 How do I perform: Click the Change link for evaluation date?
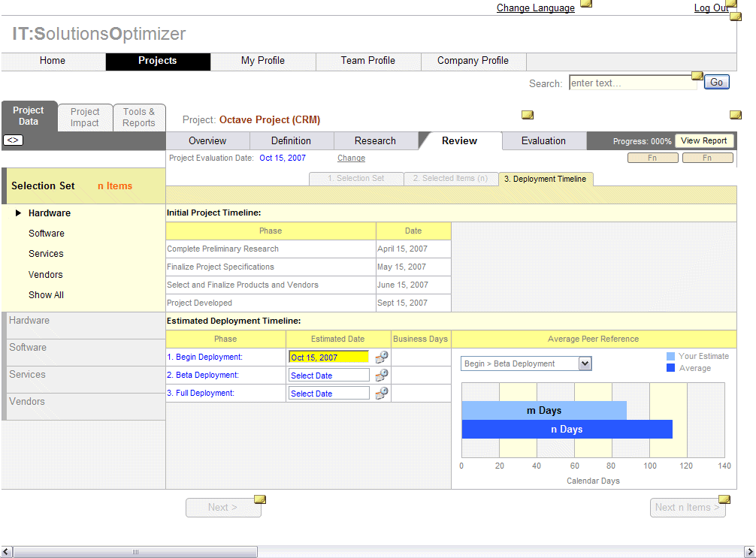click(351, 158)
